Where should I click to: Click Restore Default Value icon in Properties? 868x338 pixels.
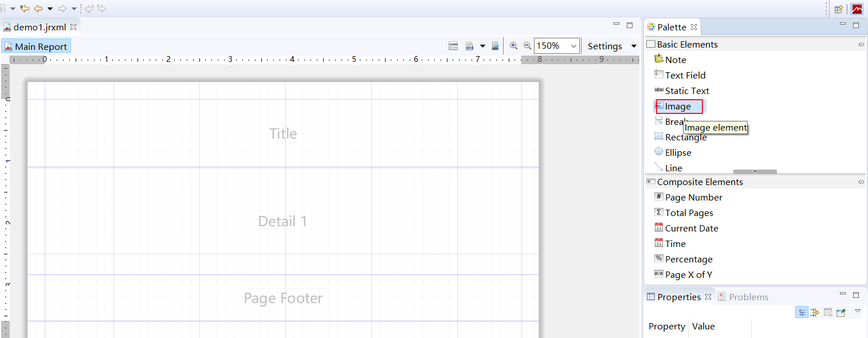coord(828,312)
